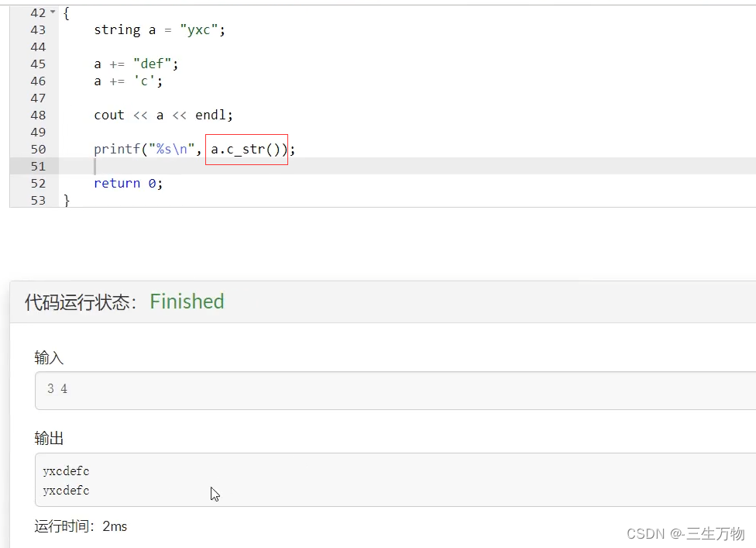This screenshot has width=756, height=548.
Task: Click the printf format string "%s\n"
Action: (x=170, y=149)
